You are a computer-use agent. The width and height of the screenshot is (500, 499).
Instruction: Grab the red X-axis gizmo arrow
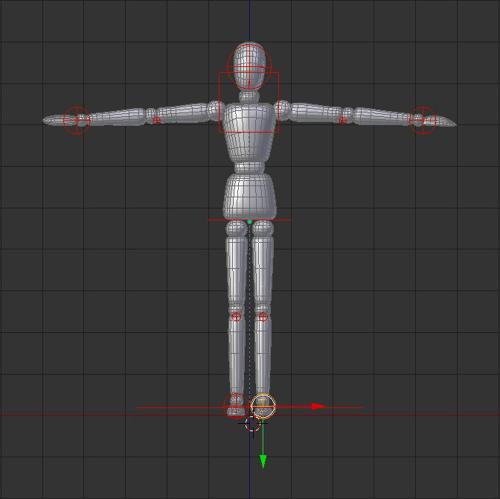pos(319,406)
